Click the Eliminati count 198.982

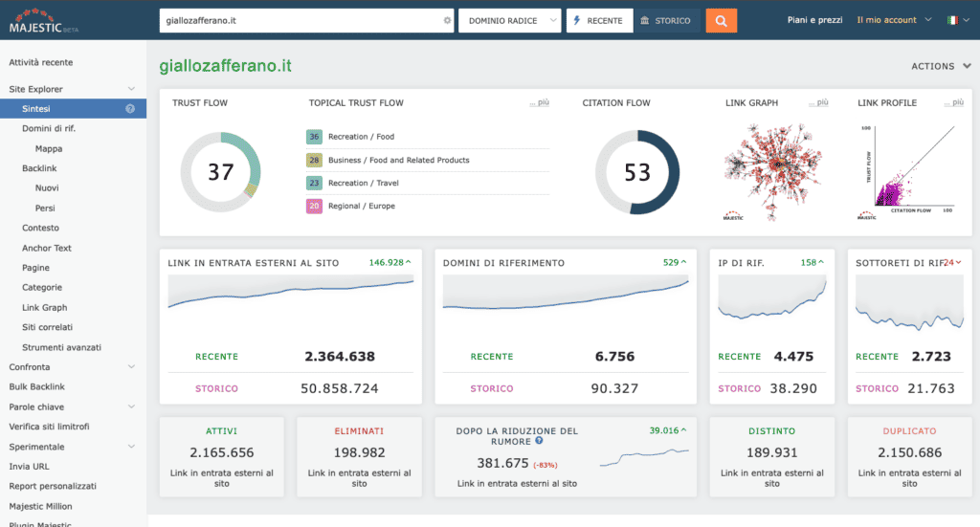point(360,452)
